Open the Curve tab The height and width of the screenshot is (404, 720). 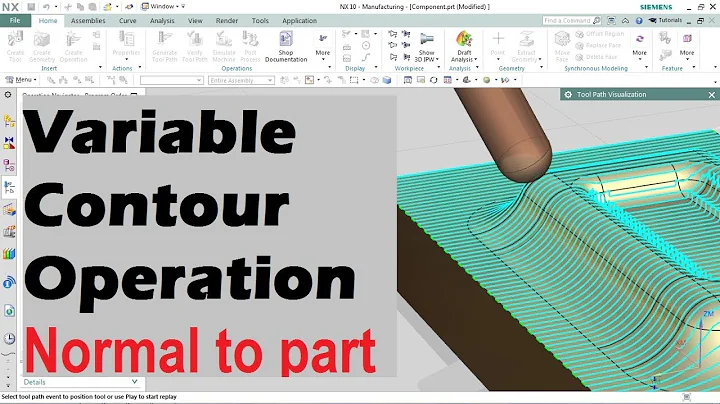pyautogui.click(x=127, y=21)
